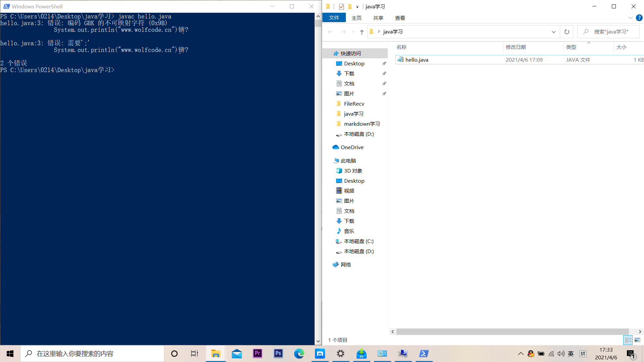Screen dimensions: 644x362
Task: Open notification center icon
Action: click(631, 354)
